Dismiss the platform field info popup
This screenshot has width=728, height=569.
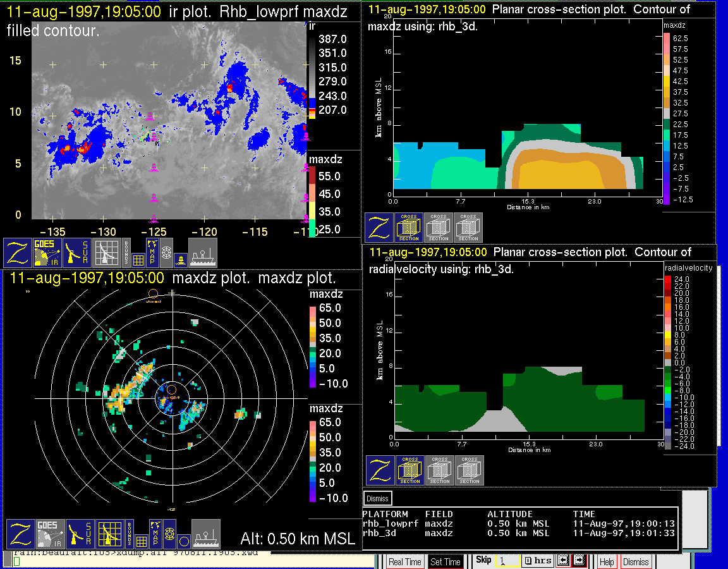pos(378,498)
